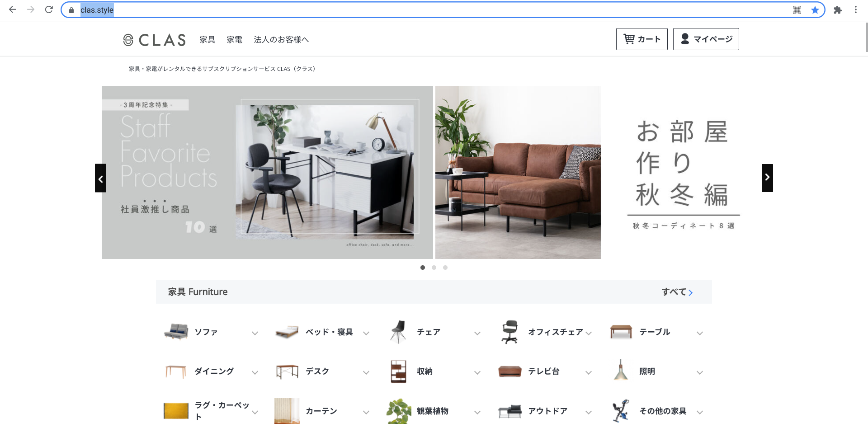The width and height of the screenshot is (868, 437).
Task: Click the houseplant (観葉植物) icon
Action: 398,411
